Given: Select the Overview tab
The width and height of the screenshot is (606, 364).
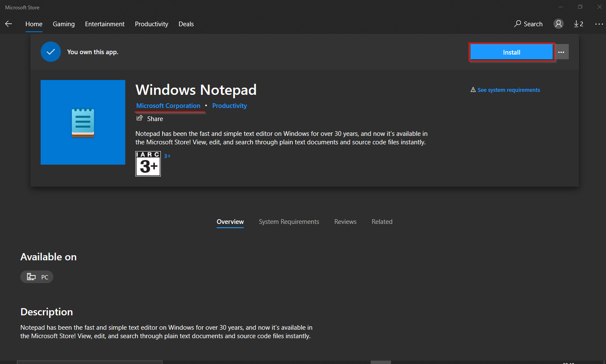Looking at the screenshot, I should (x=230, y=222).
